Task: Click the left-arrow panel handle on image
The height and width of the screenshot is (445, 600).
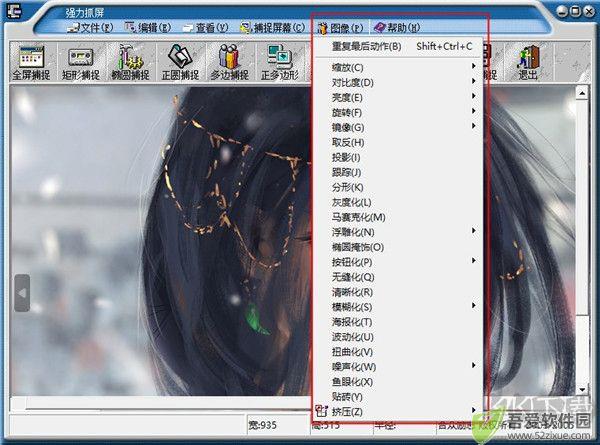Action: (x=22, y=293)
